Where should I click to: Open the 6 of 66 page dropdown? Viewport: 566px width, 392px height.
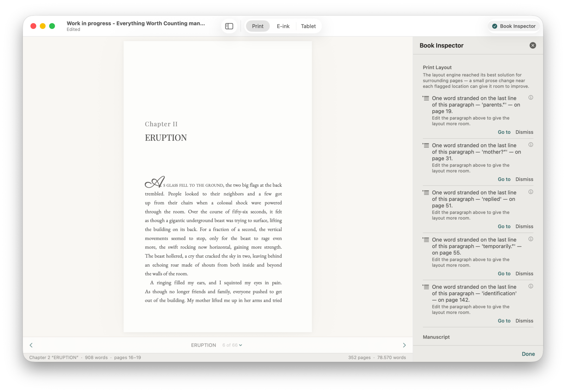point(232,345)
